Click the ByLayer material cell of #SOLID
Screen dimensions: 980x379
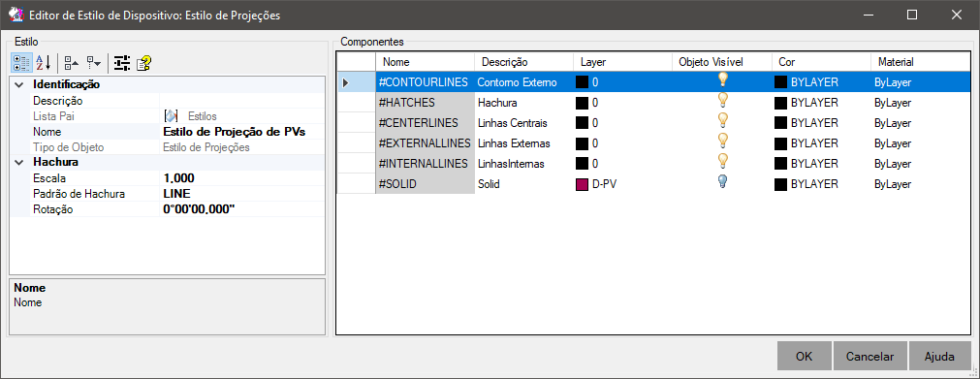[x=920, y=184]
